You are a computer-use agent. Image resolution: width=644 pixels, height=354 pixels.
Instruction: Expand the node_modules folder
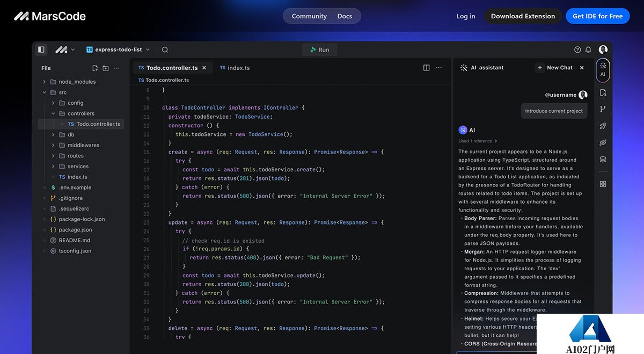pyautogui.click(x=45, y=82)
